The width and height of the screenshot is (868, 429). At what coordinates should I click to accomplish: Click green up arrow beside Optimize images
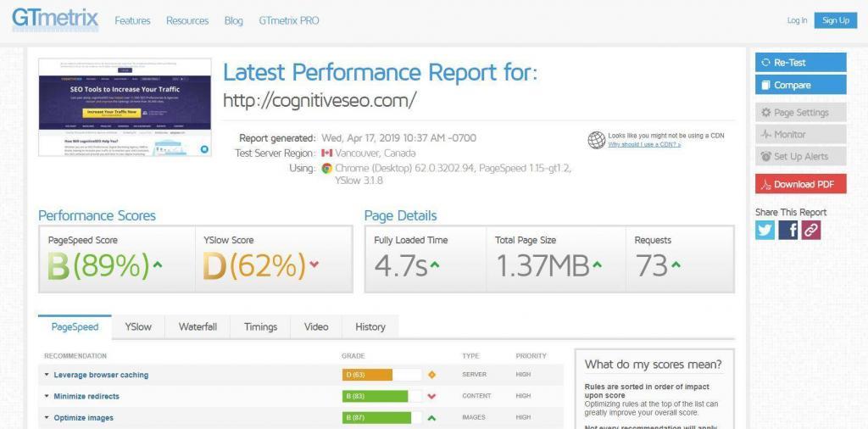431,418
